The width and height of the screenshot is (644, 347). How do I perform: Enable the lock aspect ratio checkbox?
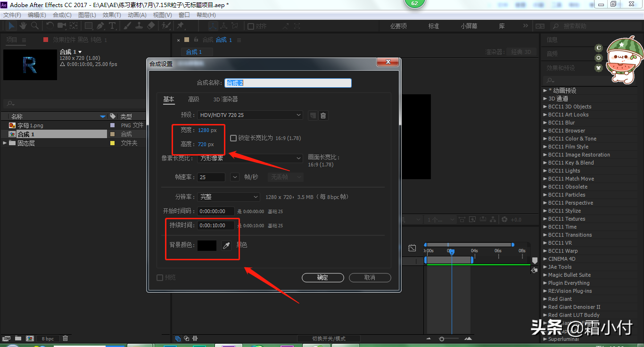pos(233,138)
